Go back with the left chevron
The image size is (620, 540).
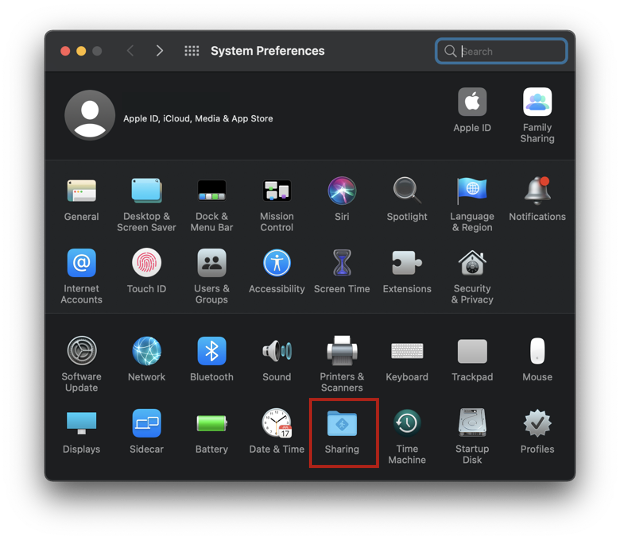130,51
